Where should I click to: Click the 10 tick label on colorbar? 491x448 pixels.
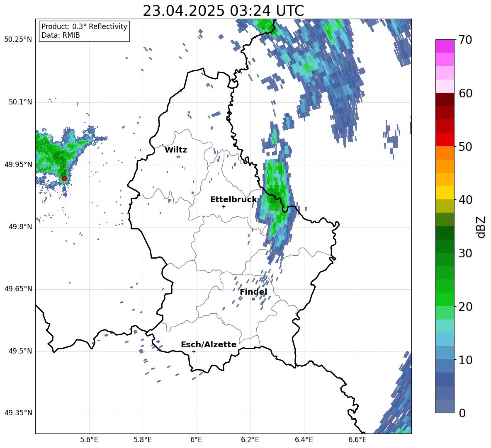click(465, 360)
